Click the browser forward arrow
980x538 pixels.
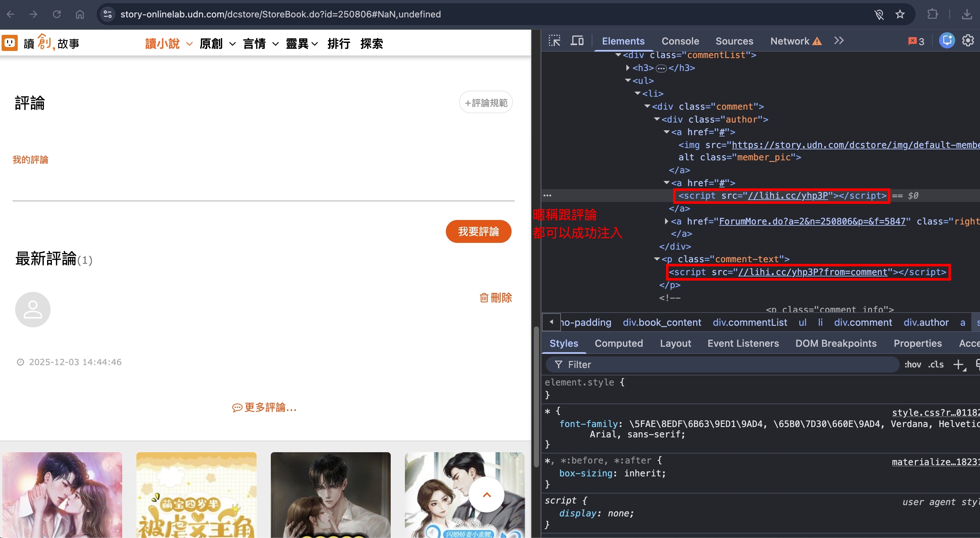point(34,14)
